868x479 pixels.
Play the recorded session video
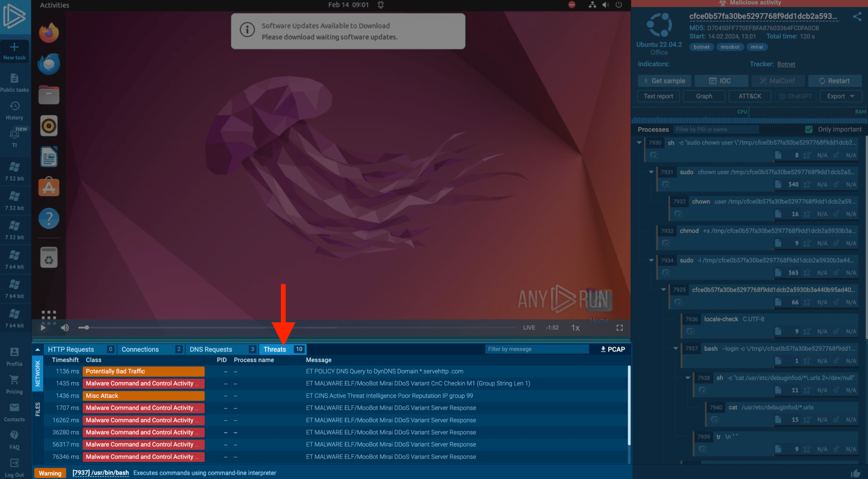(x=43, y=328)
